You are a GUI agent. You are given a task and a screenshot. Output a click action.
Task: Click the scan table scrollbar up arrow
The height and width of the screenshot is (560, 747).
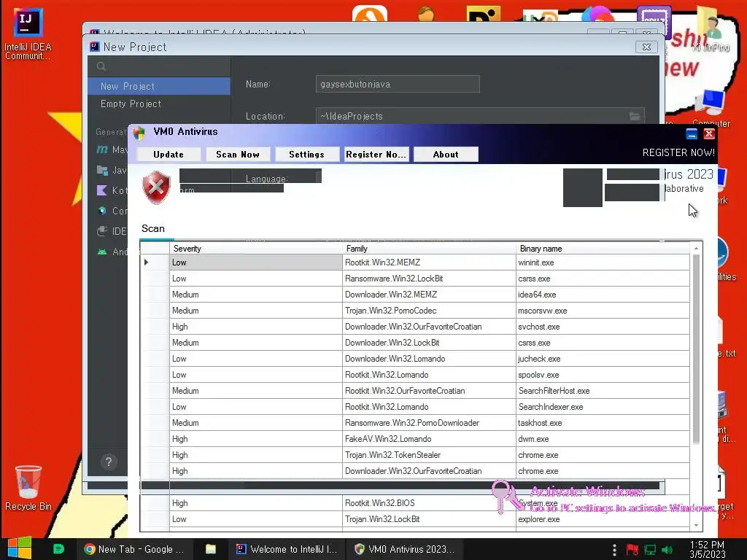pyautogui.click(x=696, y=248)
